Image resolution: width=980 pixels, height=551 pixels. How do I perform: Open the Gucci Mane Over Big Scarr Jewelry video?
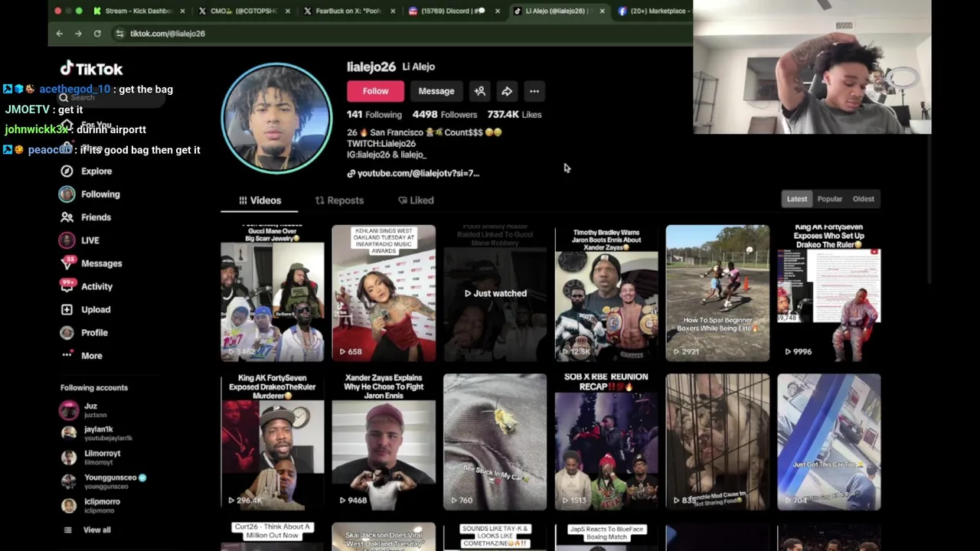coord(273,293)
